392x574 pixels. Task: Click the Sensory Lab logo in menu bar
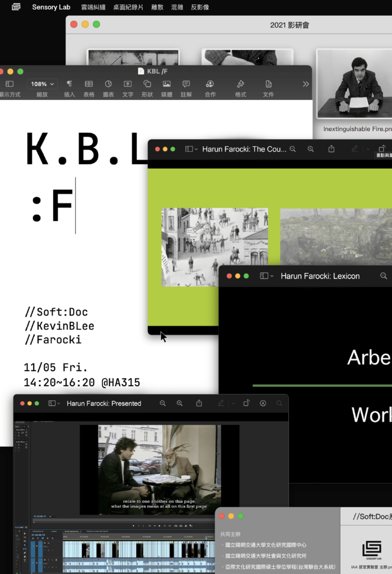tap(16, 7)
